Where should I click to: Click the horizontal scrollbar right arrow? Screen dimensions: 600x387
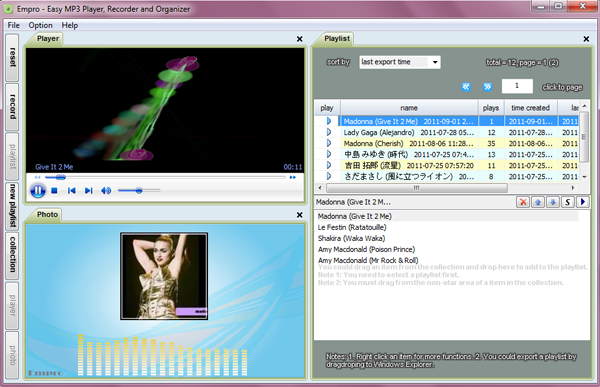[x=573, y=188]
